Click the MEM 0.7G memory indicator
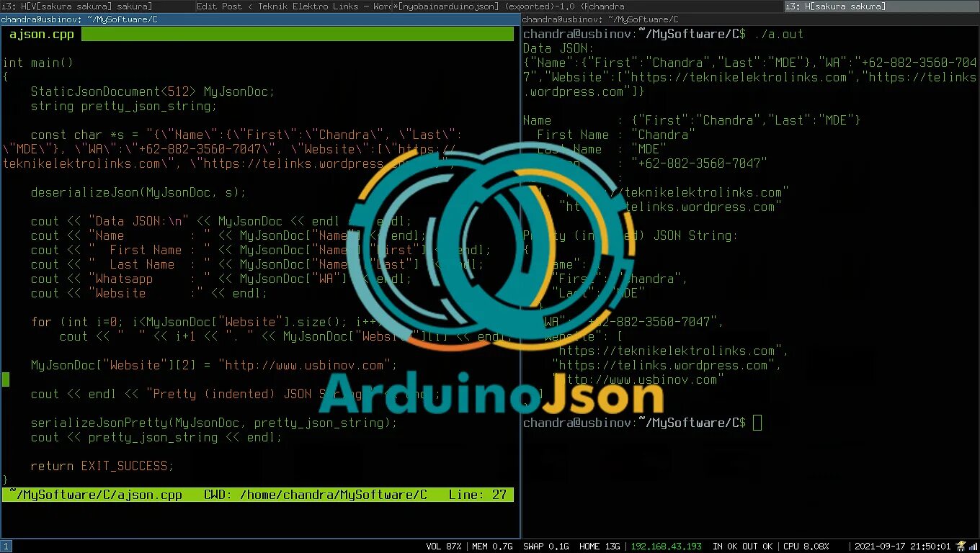Screen dimensions: 980x553 point(492,546)
